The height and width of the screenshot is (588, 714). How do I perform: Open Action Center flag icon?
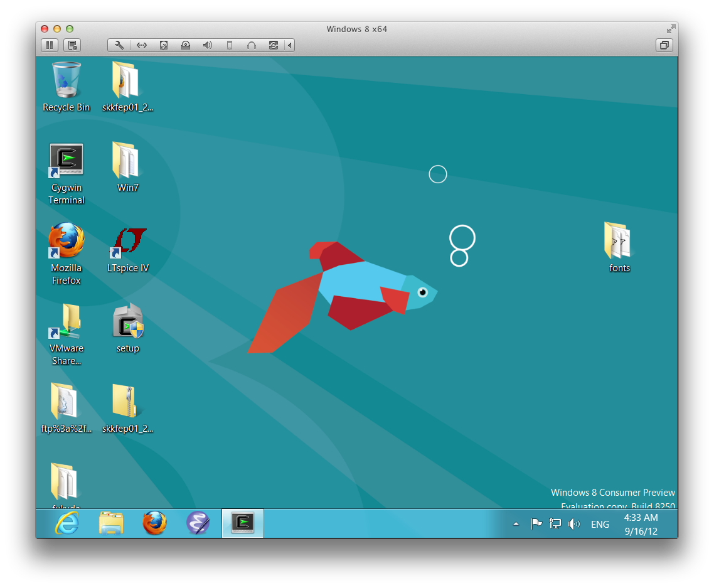tap(536, 524)
